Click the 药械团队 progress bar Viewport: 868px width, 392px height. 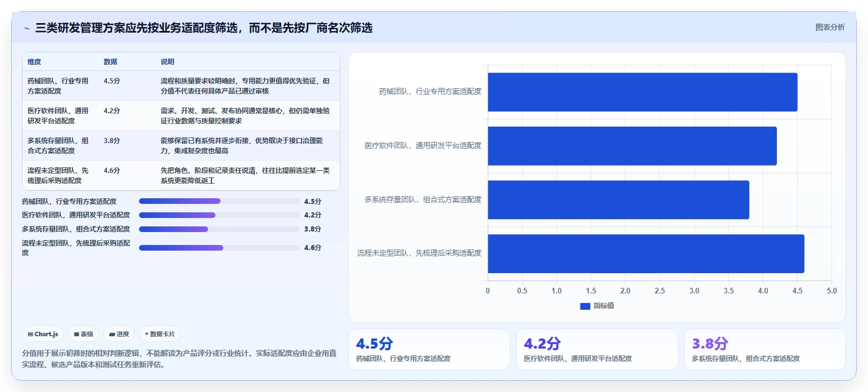[x=219, y=201]
